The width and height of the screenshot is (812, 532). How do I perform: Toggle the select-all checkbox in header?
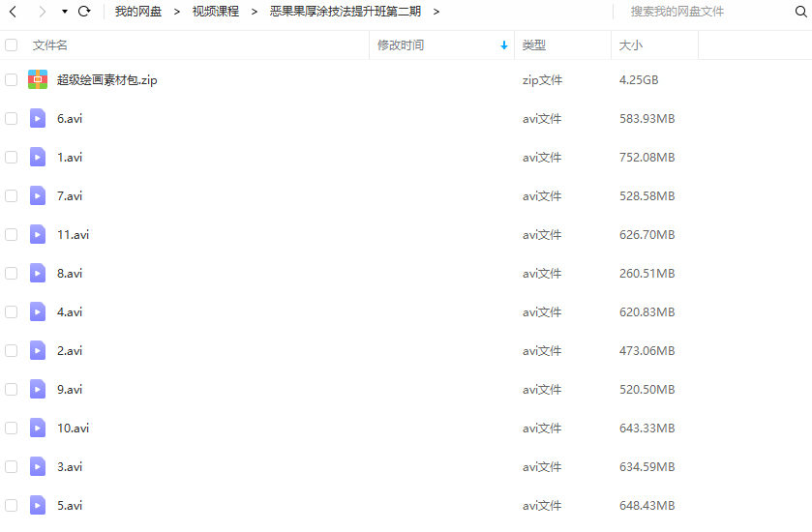pos(12,45)
